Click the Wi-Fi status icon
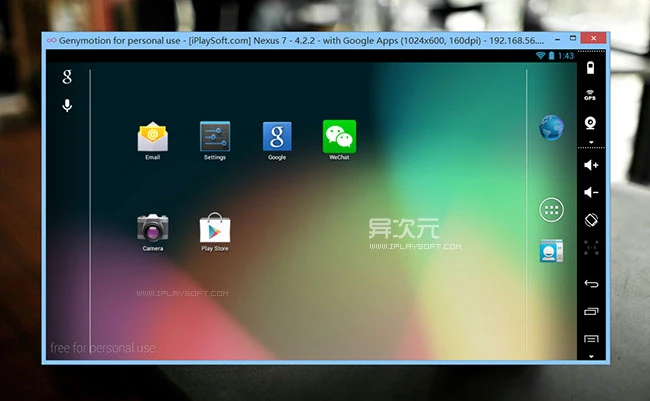Screen dimensions: 650x401 540,56
